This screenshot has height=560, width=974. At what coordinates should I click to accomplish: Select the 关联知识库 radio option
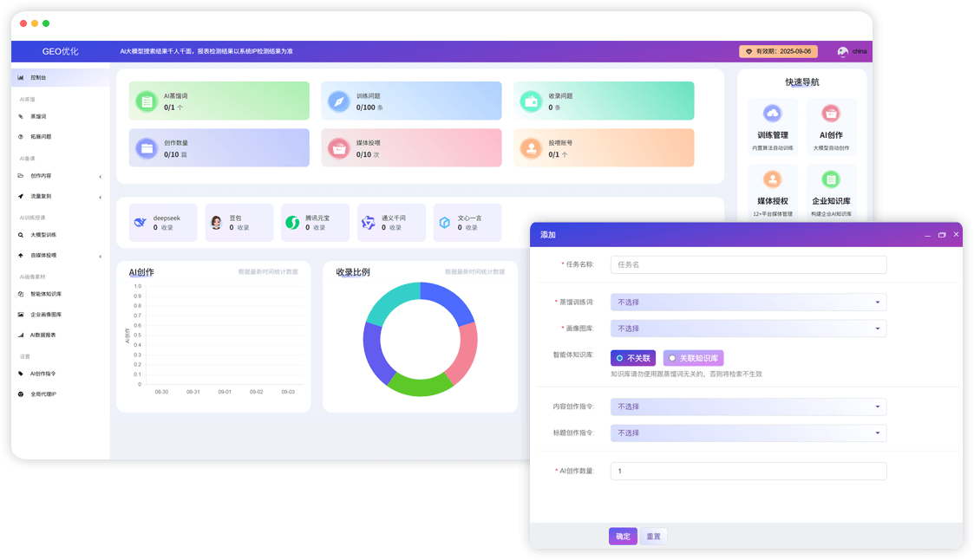(x=693, y=358)
